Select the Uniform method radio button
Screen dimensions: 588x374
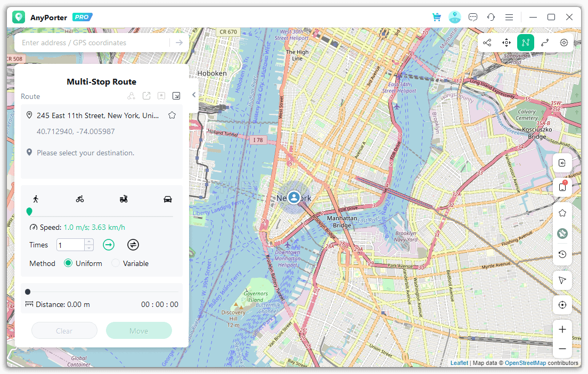[x=68, y=263]
